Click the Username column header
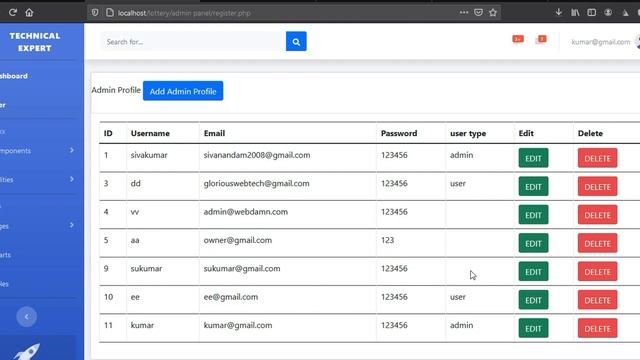This screenshot has height=360, width=640. coord(150,133)
